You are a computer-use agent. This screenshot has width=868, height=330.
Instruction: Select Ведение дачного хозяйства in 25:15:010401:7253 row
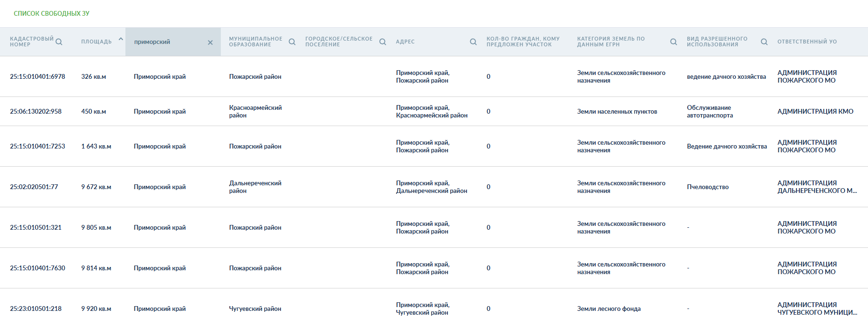[727, 146]
